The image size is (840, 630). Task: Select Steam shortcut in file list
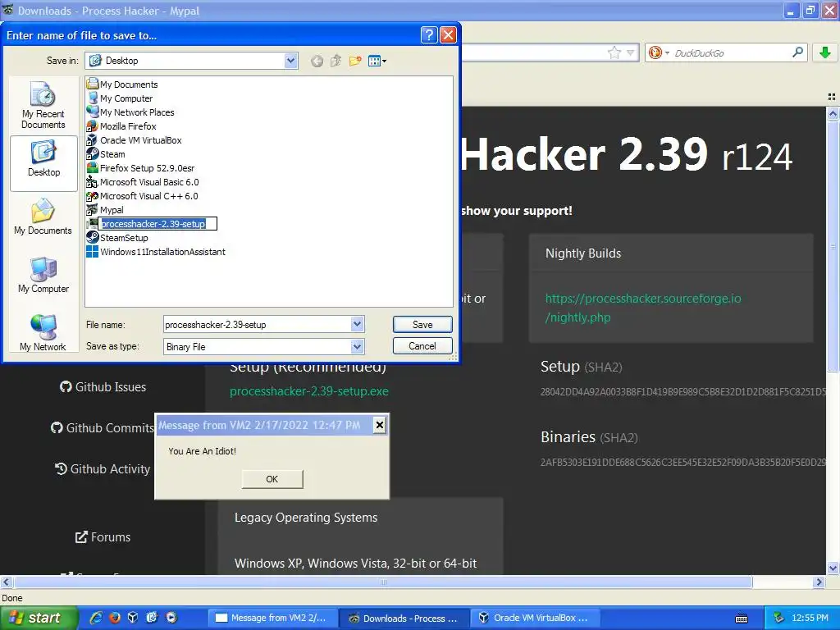tap(106, 153)
